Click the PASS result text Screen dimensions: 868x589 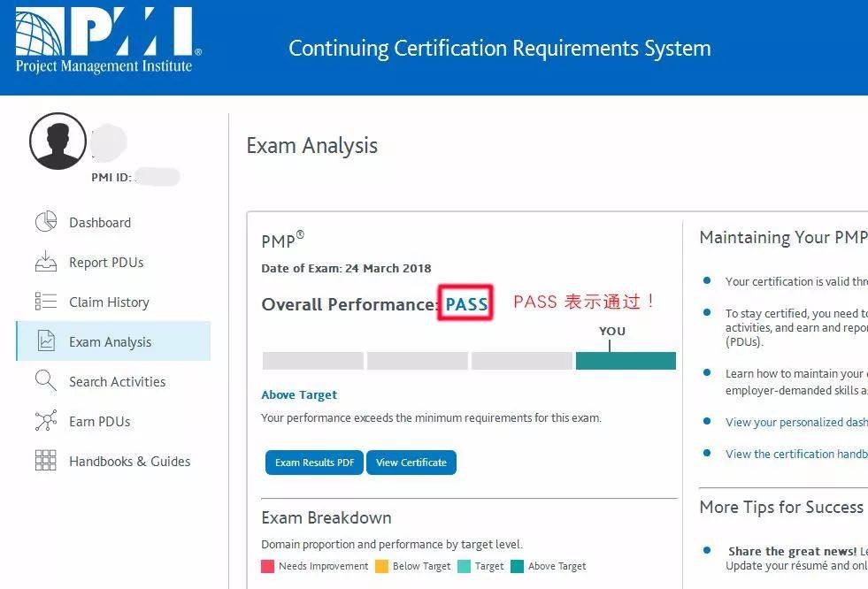(x=466, y=304)
